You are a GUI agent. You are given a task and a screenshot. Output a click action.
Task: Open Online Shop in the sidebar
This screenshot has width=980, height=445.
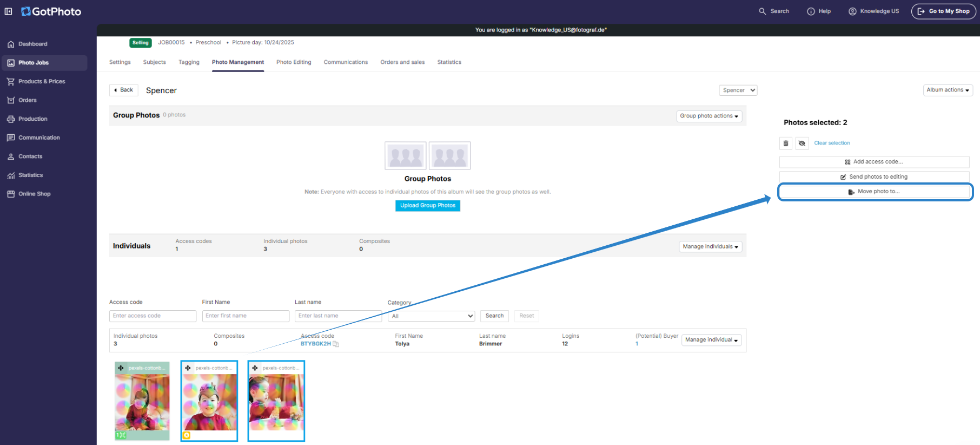point(44,194)
